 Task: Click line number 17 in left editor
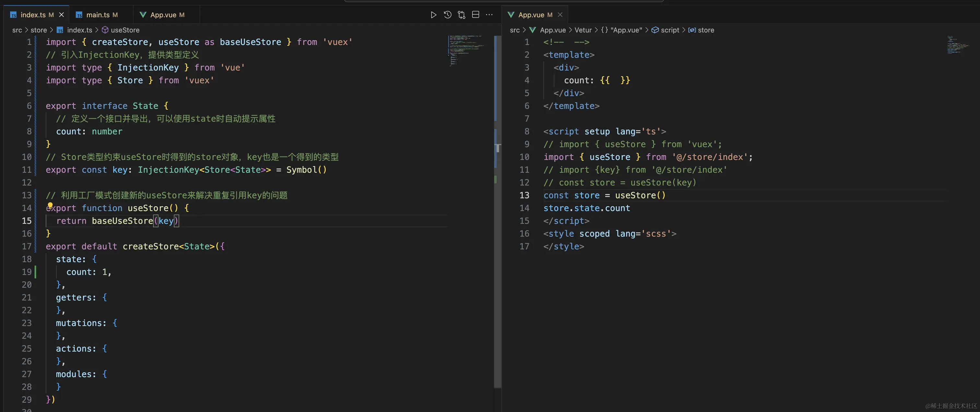tap(27, 246)
